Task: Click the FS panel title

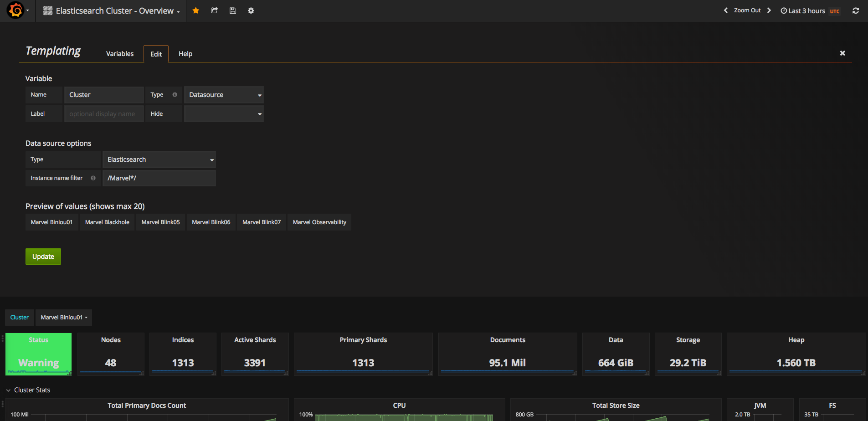Action: tap(832, 406)
